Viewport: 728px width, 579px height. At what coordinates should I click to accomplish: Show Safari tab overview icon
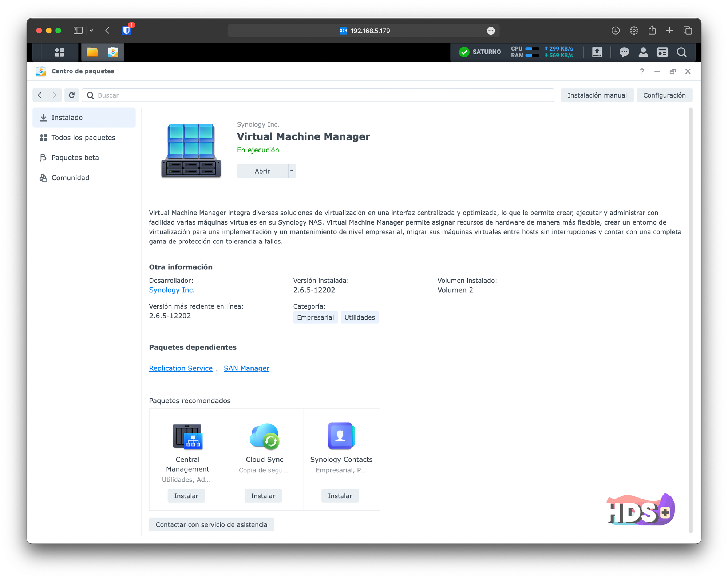point(688,31)
